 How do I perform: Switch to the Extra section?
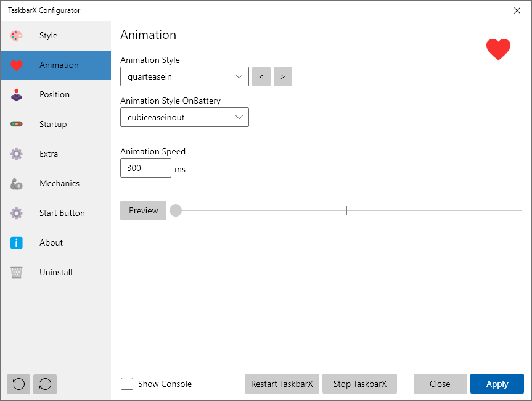(x=55, y=154)
